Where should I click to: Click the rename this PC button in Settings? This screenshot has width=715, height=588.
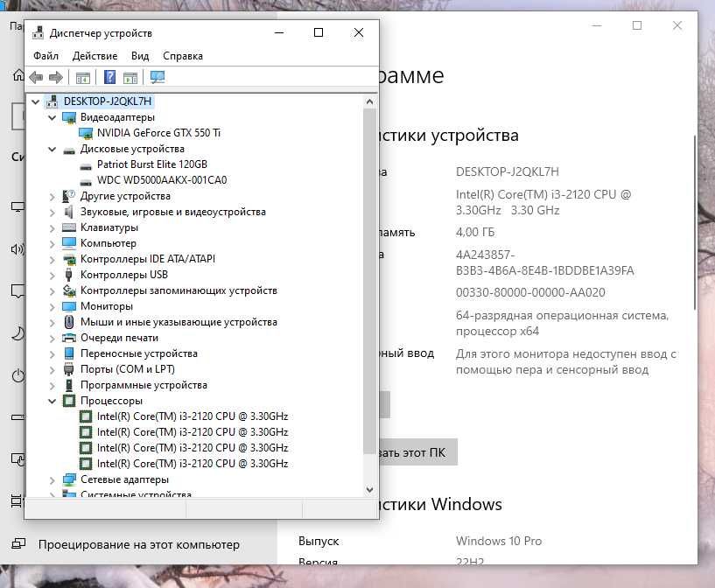pyautogui.click(x=417, y=452)
